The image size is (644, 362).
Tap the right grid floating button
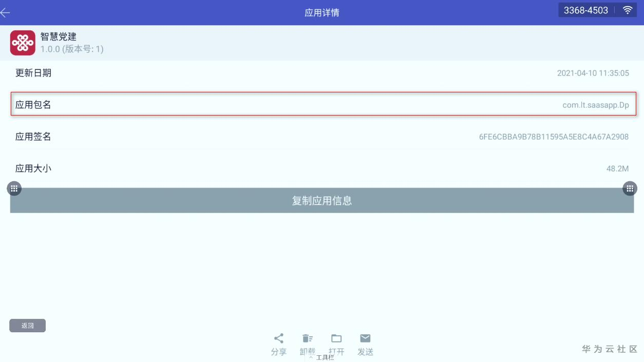click(630, 188)
